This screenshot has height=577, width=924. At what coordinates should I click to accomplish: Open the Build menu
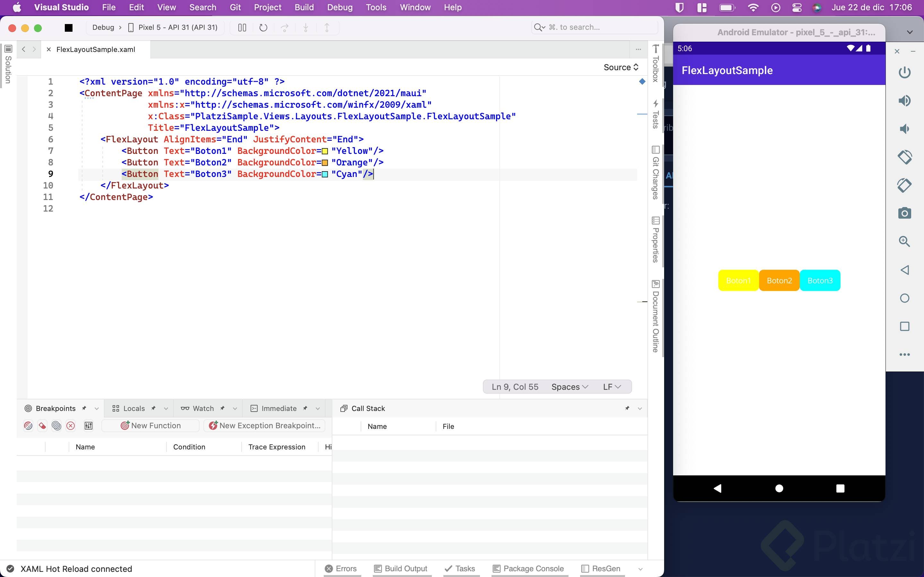coord(304,7)
